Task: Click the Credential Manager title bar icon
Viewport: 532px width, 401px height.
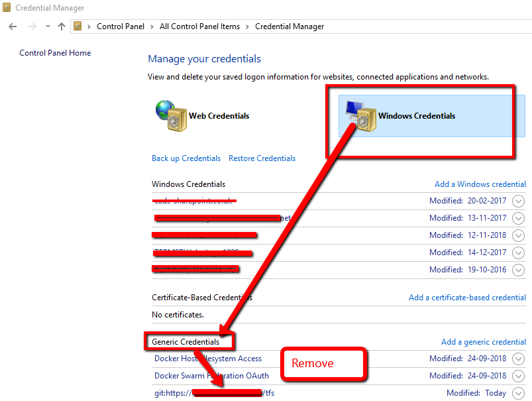Action: pos(7,8)
